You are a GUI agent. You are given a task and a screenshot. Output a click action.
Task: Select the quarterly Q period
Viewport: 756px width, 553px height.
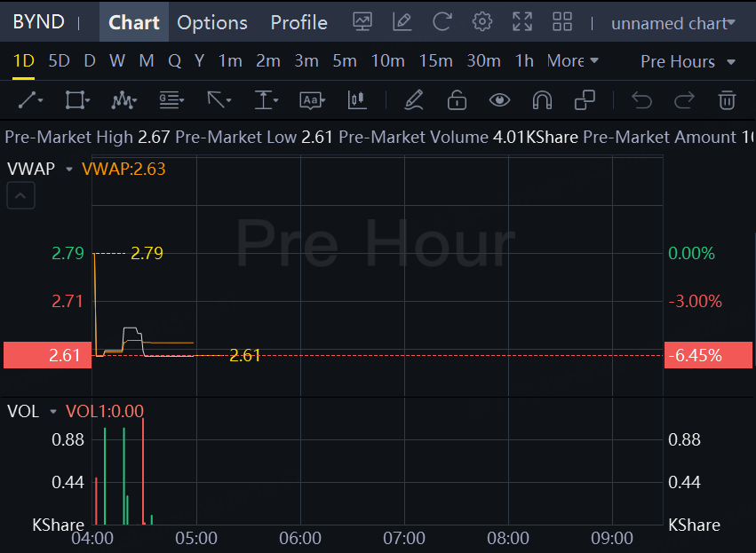coord(174,61)
